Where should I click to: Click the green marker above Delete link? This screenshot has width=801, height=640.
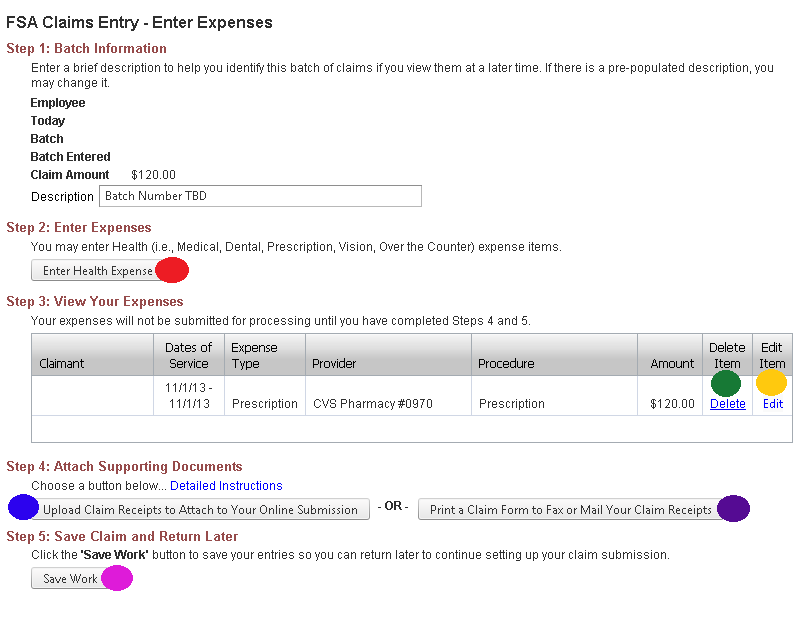coord(725,383)
